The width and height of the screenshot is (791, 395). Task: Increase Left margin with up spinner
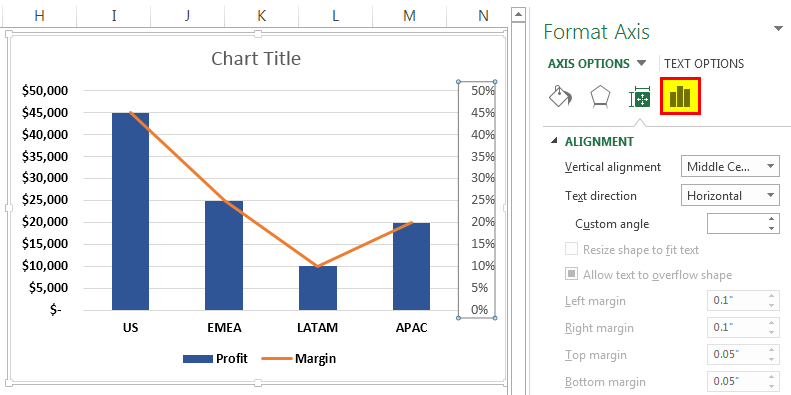point(771,296)
